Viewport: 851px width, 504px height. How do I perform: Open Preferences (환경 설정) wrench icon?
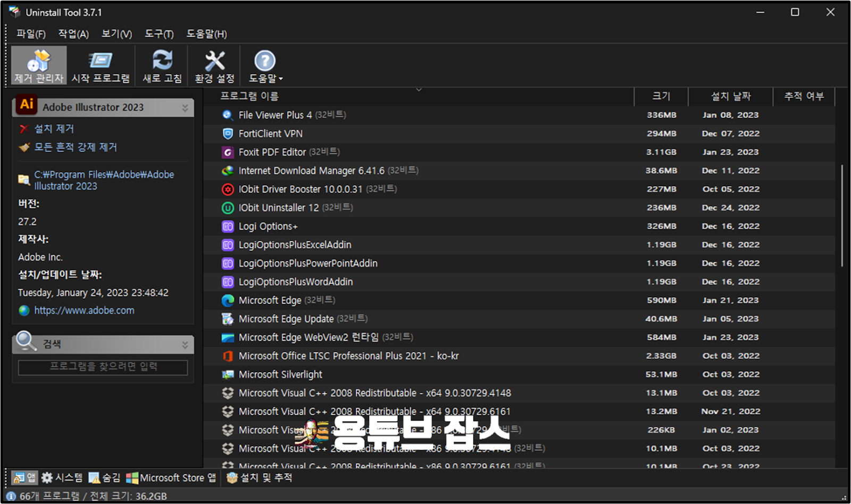click(214, 65)
